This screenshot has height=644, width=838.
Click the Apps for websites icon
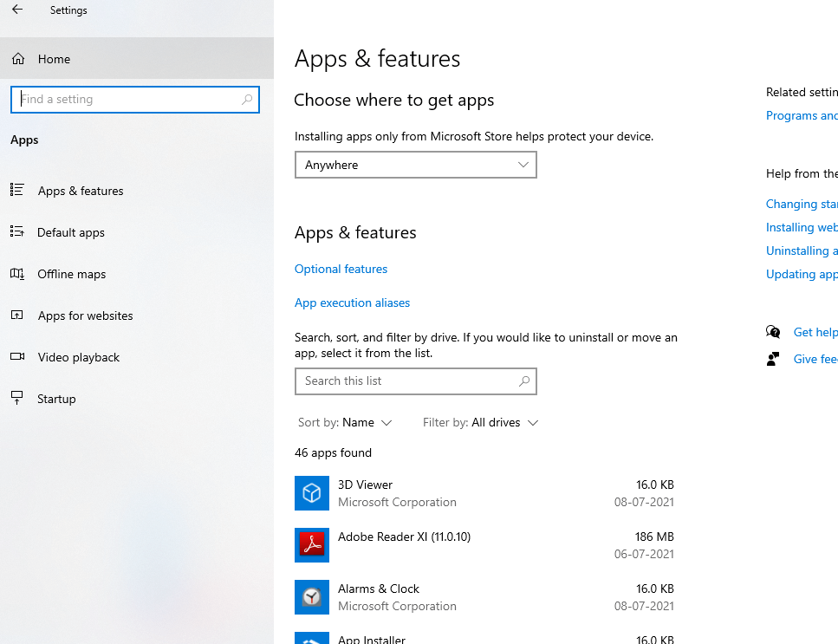point(18,315)
